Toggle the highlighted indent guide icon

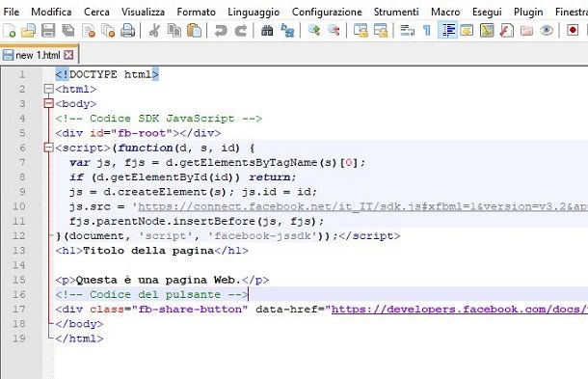click(447, 31)
